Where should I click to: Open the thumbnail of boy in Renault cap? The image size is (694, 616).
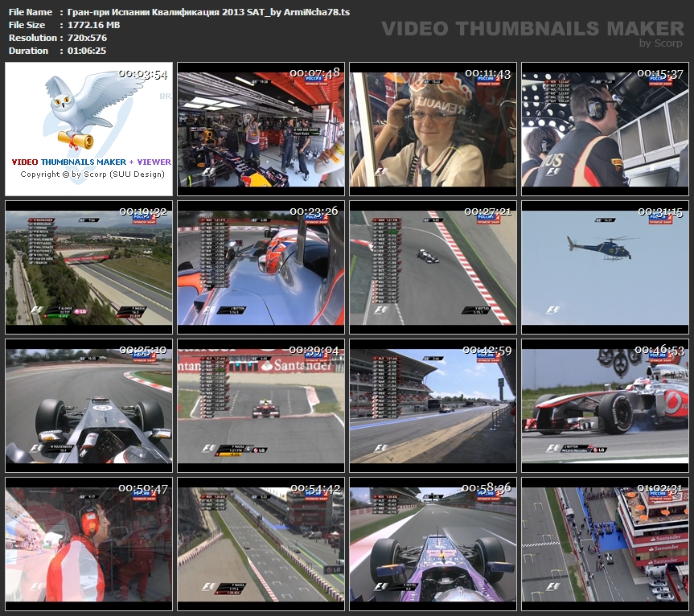433,129
